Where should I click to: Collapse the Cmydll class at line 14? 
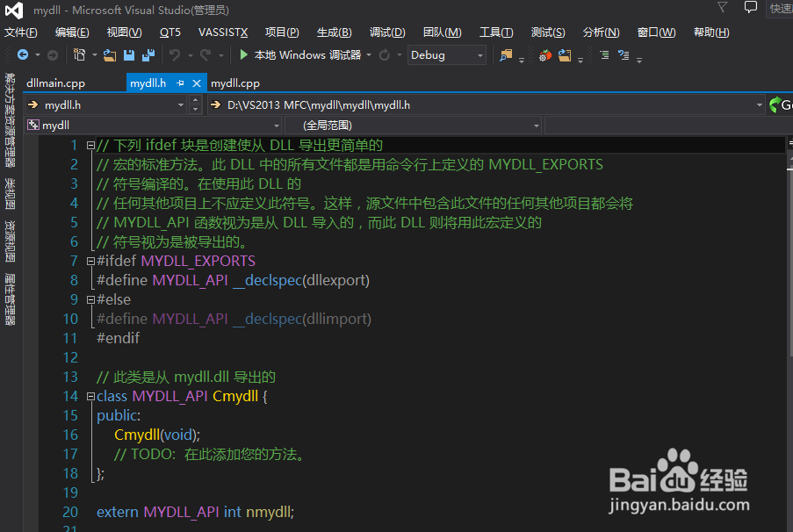click(90, 397)
